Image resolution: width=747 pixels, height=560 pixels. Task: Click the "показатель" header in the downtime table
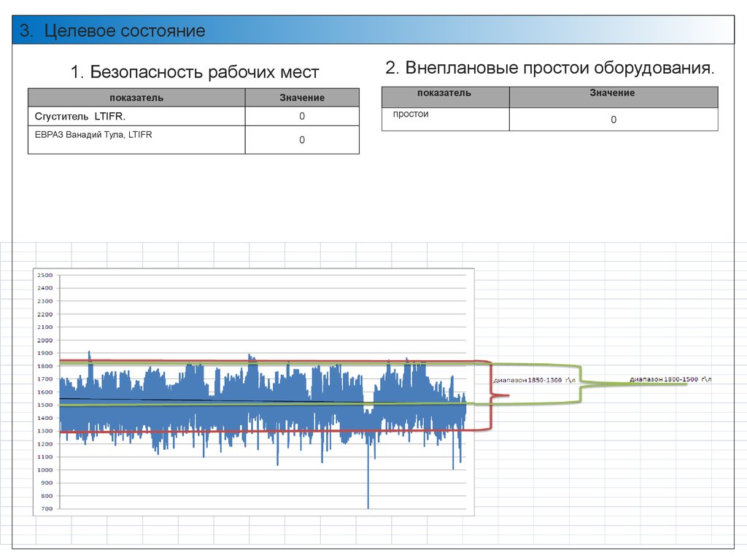(x=444, y=93)
